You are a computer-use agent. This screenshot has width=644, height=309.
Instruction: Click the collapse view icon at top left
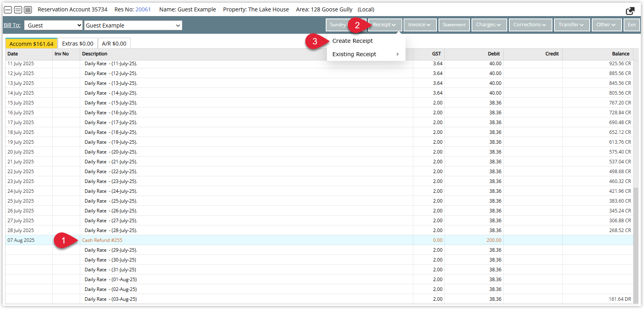[x=8, y=10]
